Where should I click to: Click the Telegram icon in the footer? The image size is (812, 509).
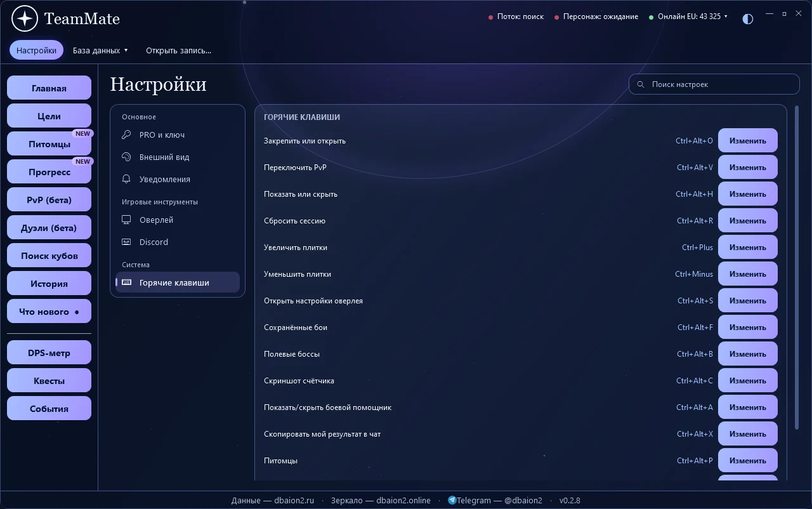coord(452,500)
